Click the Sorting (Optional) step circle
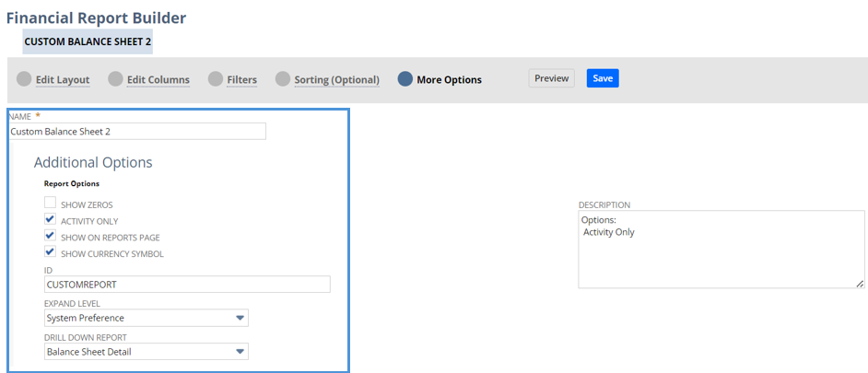The width and height of the screenshot is (868, 373). (x=283, y=79)
